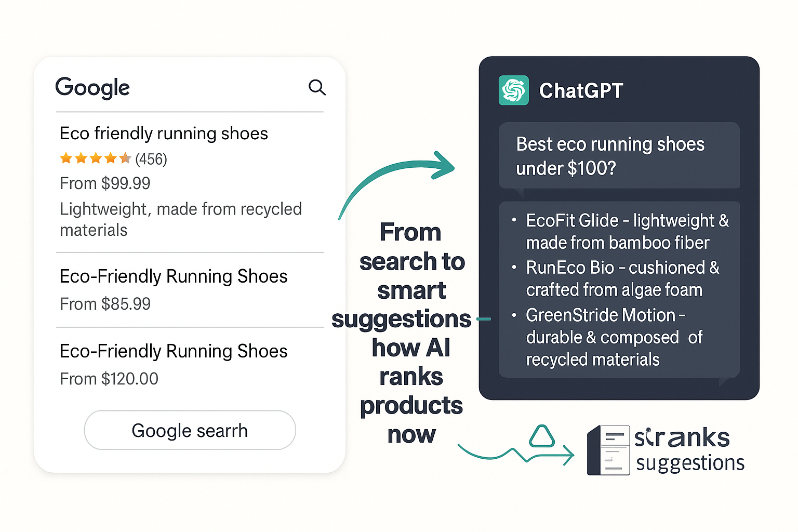
Task: Click the ChatGPT logo icon
Action: [x=514, y=90]
